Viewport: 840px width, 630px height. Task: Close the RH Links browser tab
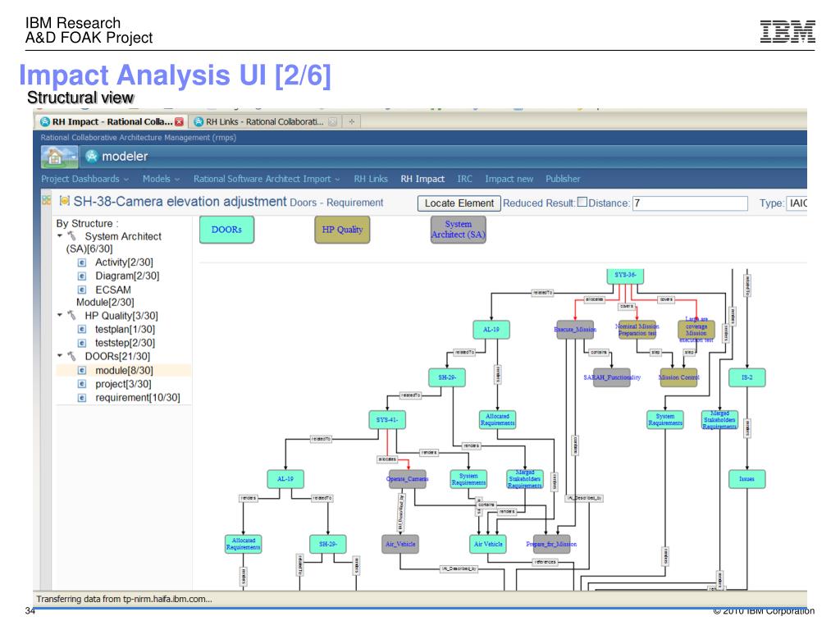coord(333,121)
